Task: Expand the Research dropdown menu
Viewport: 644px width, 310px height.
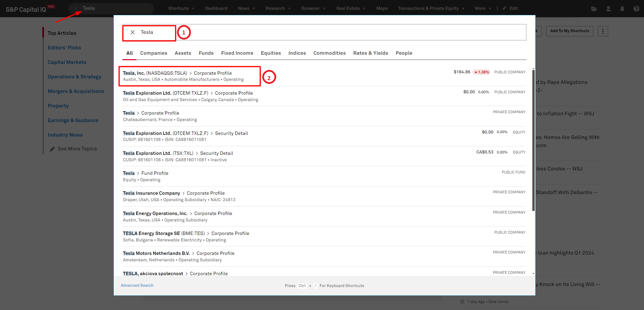Action: pos(278,8)
